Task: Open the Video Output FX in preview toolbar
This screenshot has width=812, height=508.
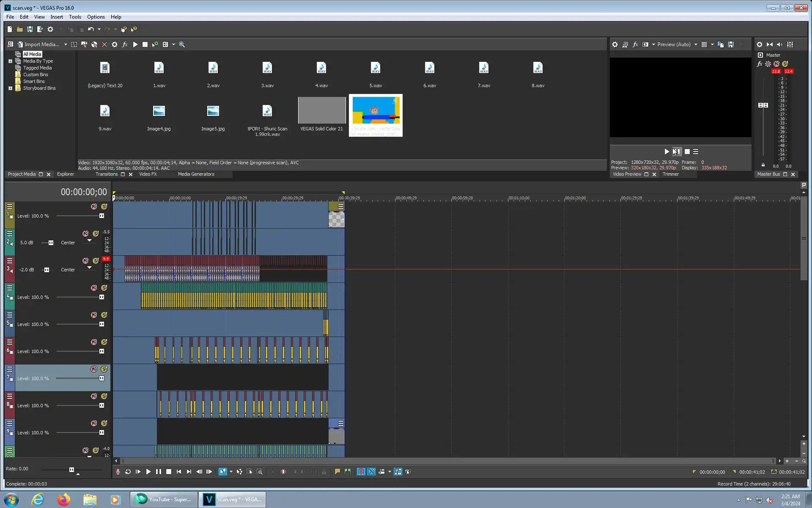Action: pyautogui.click(x=635, y=44)
